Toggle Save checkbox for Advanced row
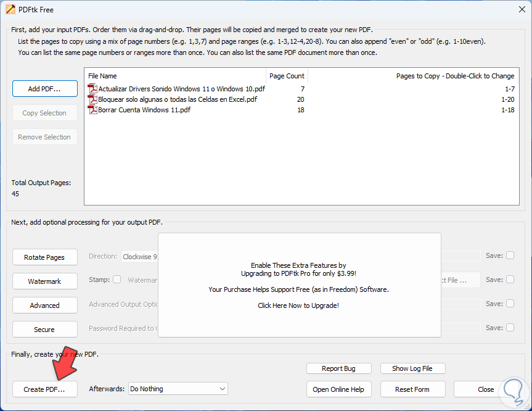The height and width of the screenshot is (411, 532). 510,304
